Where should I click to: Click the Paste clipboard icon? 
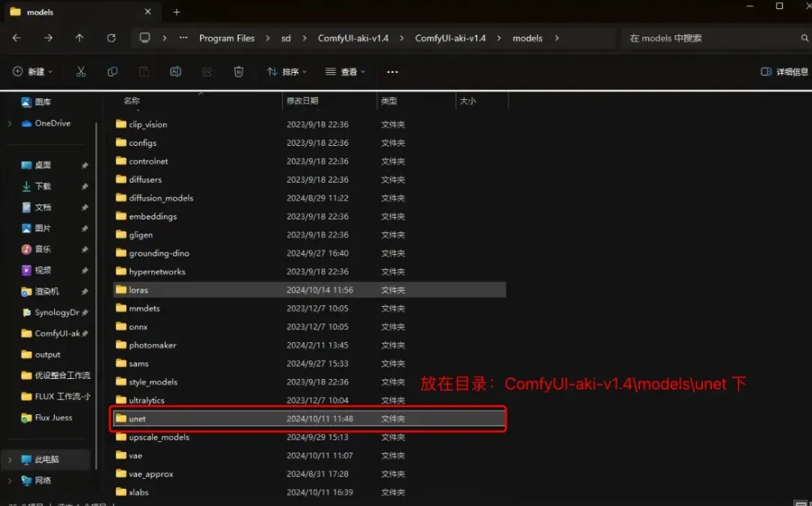(x=144, y=71)
